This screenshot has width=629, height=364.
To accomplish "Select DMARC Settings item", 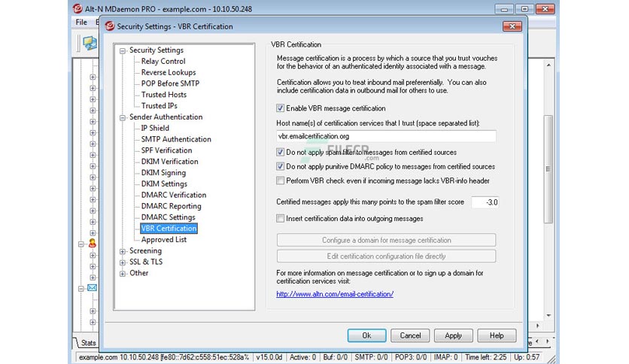I will point(168,217).
